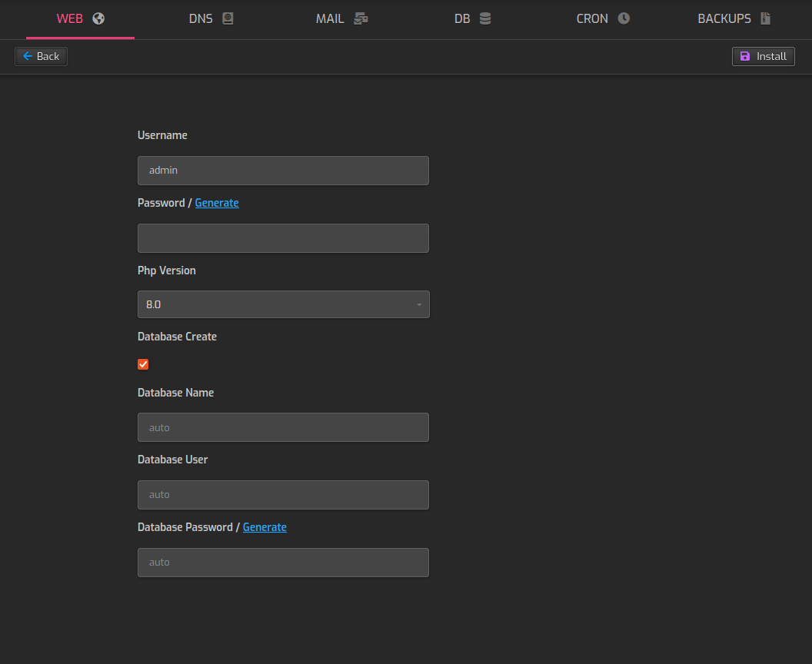Click the Database User input box
This screenshot has width=812, height=664.
point(283,495)
